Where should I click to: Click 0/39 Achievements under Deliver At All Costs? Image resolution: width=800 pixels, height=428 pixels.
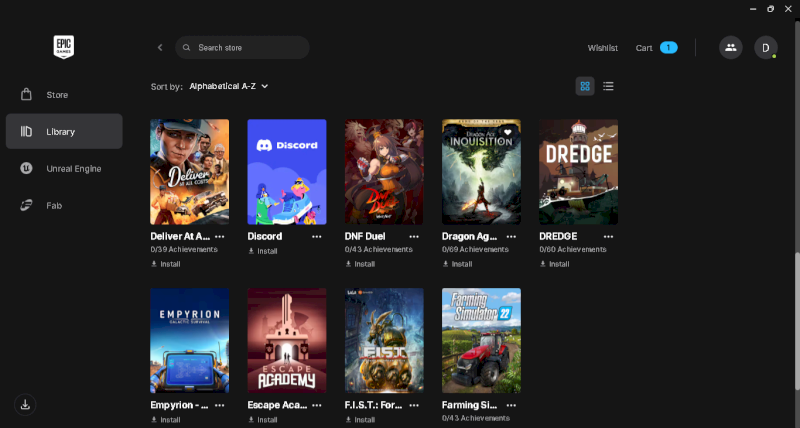click(184, 249)
